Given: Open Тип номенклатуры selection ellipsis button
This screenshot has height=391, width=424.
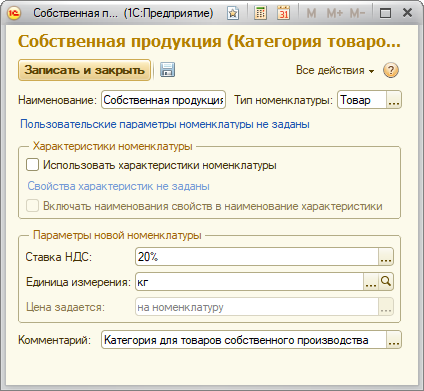Looking at the screenshot, I should pos(394,100).
